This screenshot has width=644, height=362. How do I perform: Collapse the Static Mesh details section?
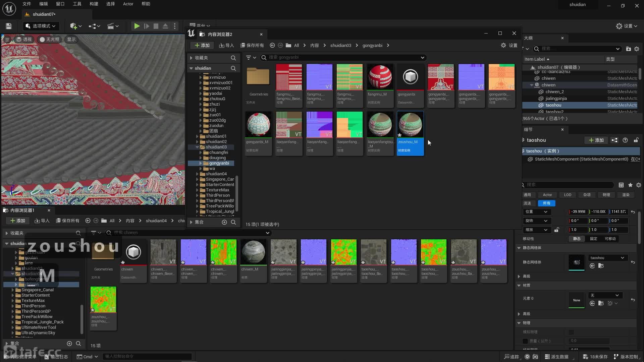tap(519, 248)
